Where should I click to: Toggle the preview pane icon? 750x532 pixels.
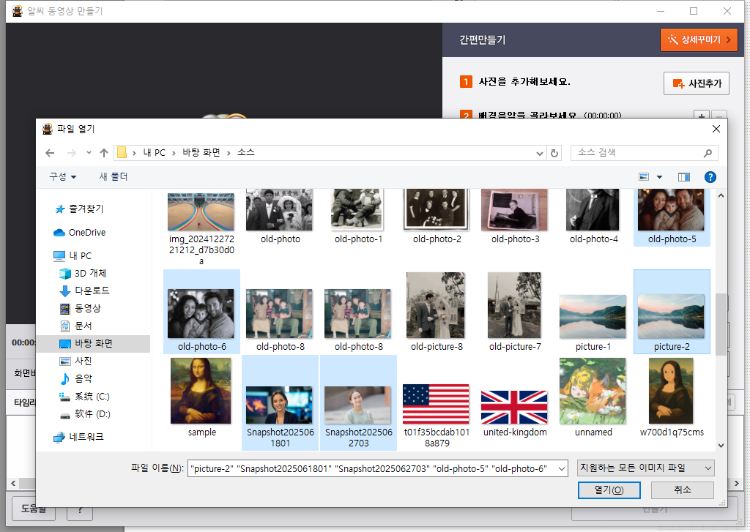[684, 177]
